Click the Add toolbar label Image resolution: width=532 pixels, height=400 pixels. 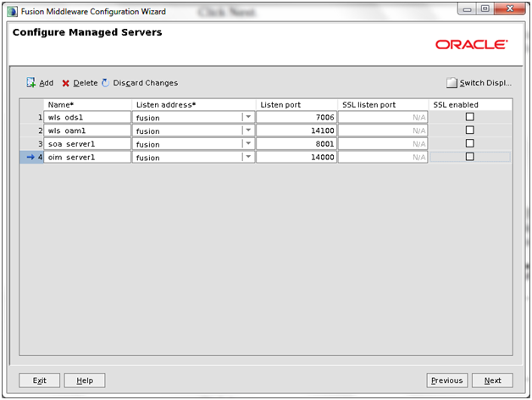[47, 83]
